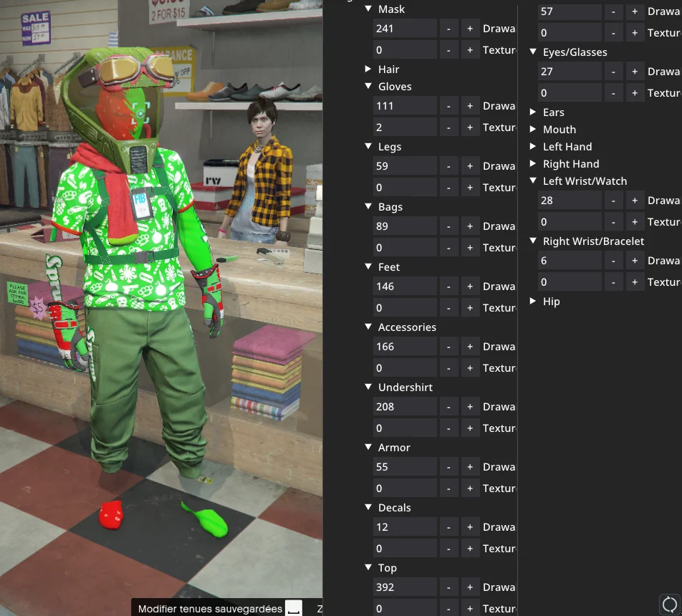Decrease the Gloves drawable 111

tap(448, 106)
